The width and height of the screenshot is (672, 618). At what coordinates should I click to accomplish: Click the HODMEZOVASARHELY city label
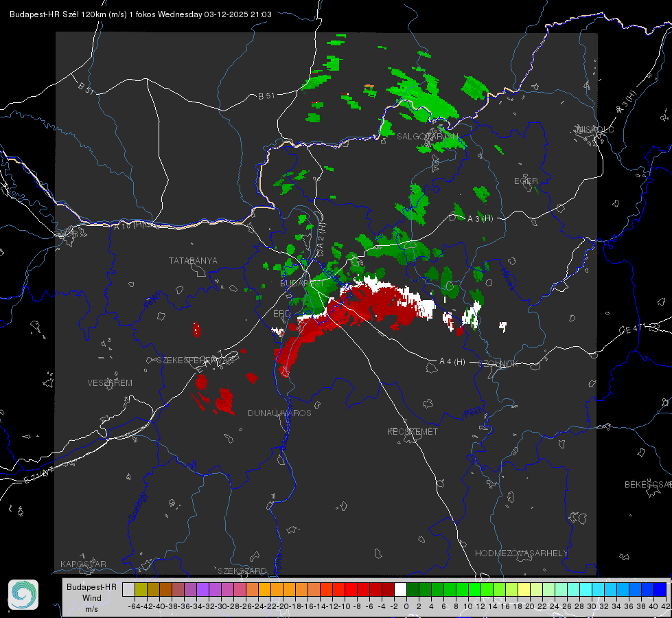coord(521,553)
